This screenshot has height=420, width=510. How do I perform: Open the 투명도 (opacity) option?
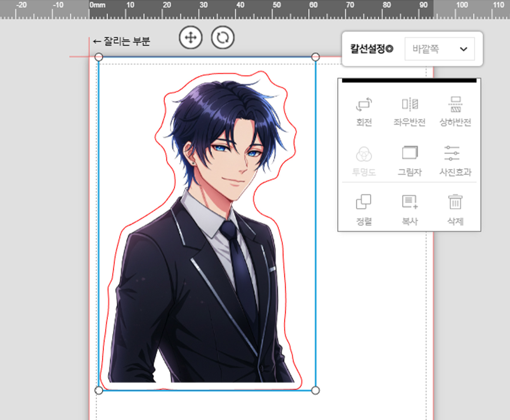364,161
